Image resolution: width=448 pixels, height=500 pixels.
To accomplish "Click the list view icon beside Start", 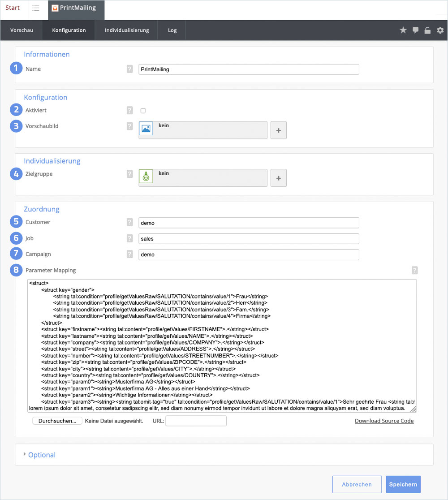I will [x=36, y=8].
